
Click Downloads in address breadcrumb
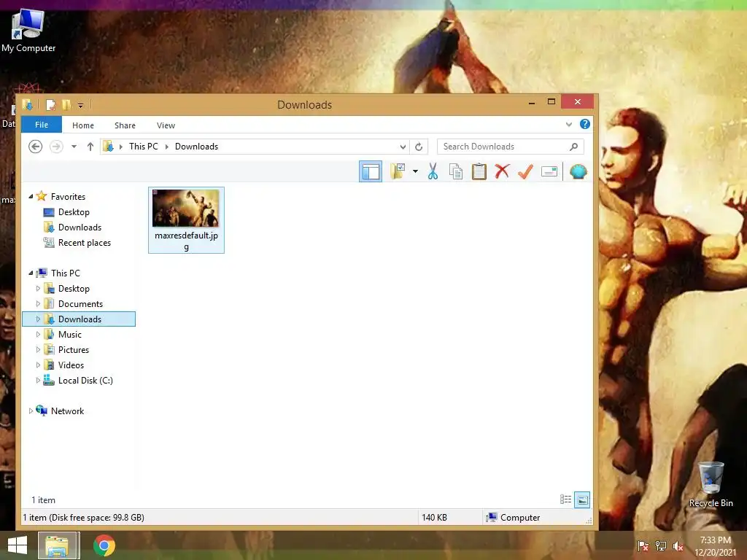pos(196,147)
